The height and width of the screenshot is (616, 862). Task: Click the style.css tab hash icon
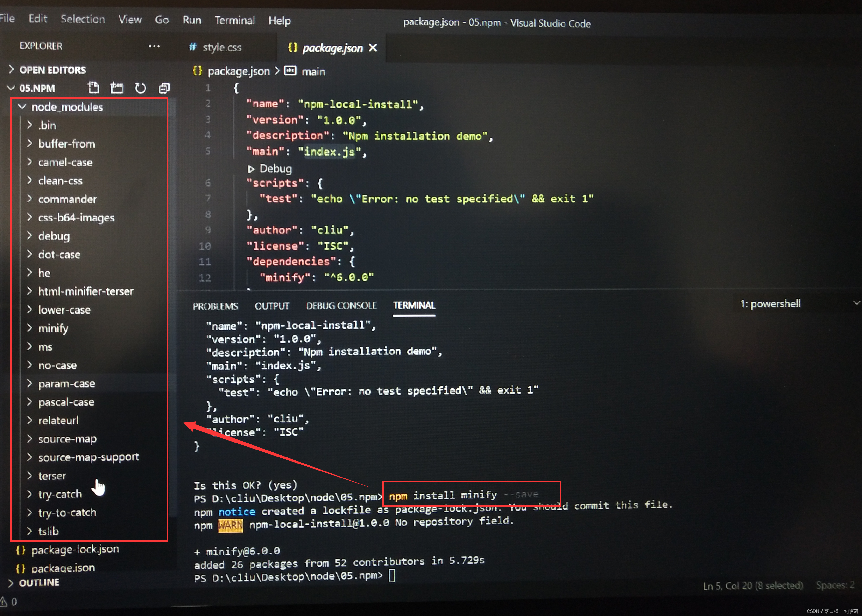[193, 47]
